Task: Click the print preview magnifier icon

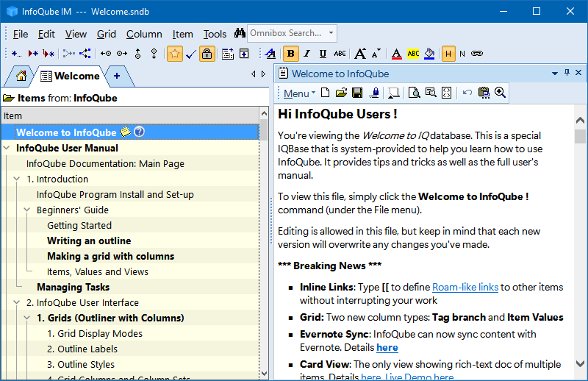Action: 414,93
